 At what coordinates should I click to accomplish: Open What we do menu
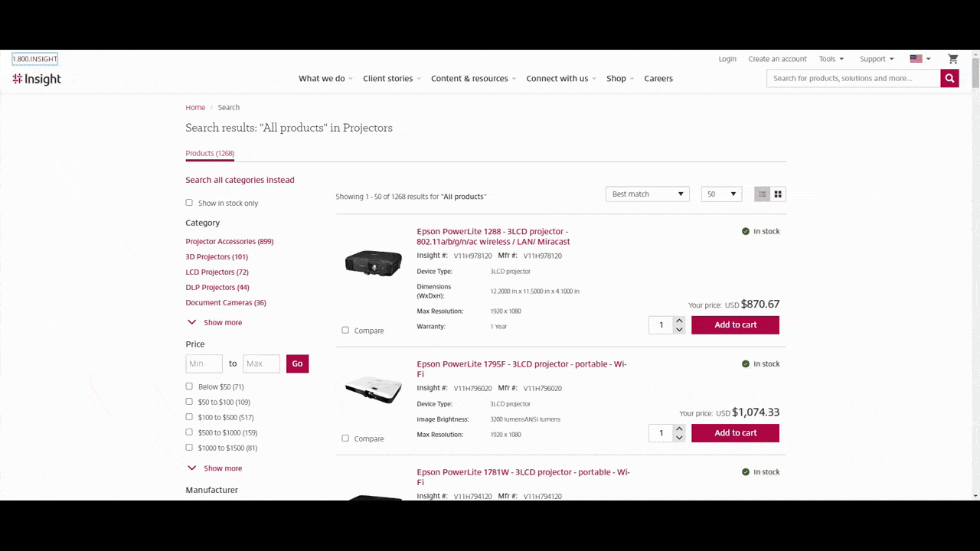[325, 79]
